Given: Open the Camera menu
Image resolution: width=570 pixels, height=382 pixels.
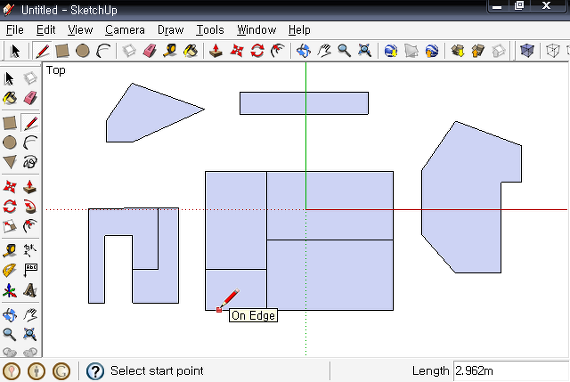Looking at the screenshot, I should point(125,30).
